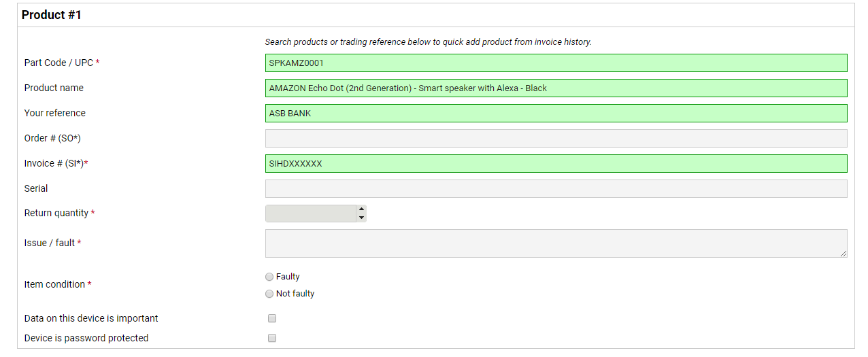Focus the Product name text box

pos(556,88)
